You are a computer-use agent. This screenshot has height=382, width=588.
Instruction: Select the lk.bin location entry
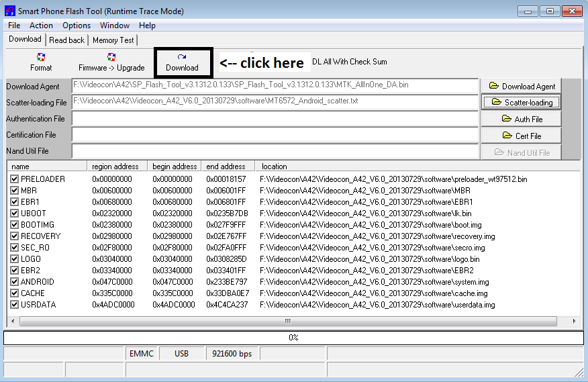coord(366,213)
